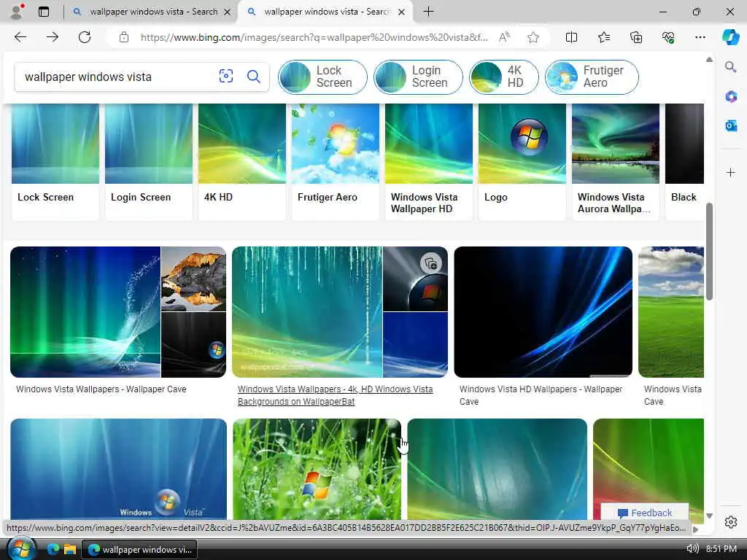This screenshot has height=560, width=747.
Task: Open Windows Vista Aurora Wallpaper card
Action: tap(616, 162)
